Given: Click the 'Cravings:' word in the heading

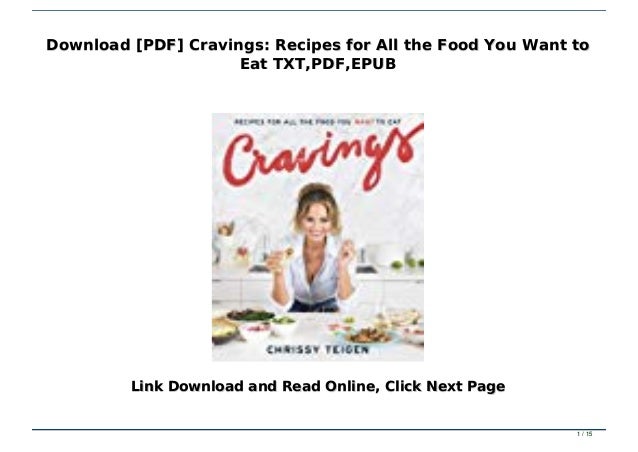Looking at the screenshot, I should point(229,45).
